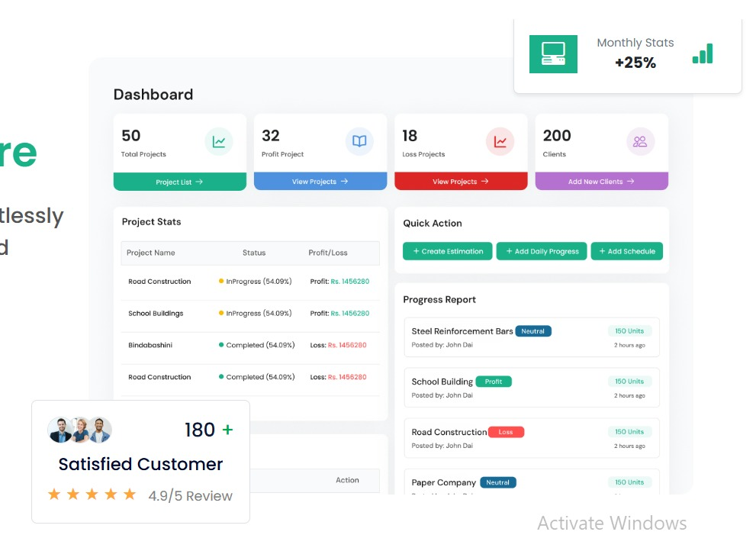Click the Quick Action heading

click(x=433, y=224)
